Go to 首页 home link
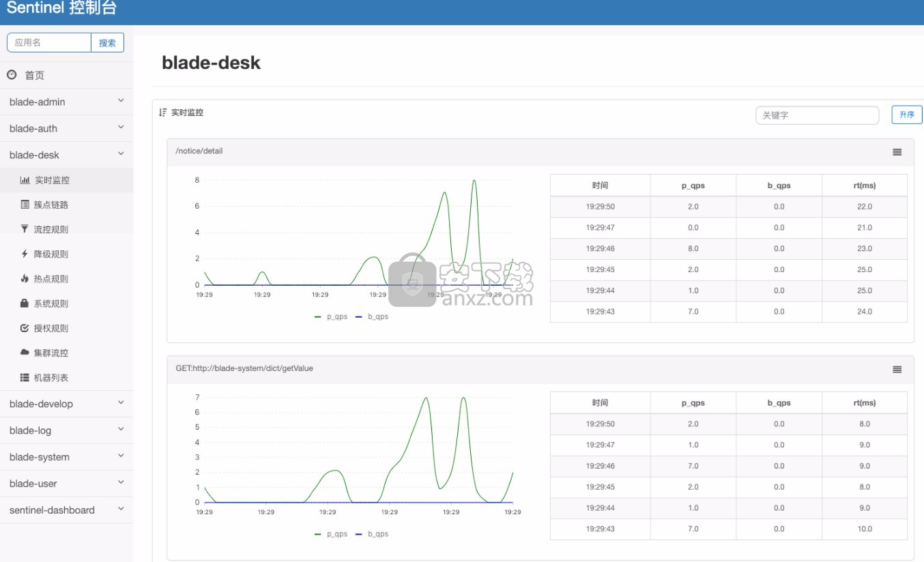This screenshot has height=562, width=924. click(35, 76)
